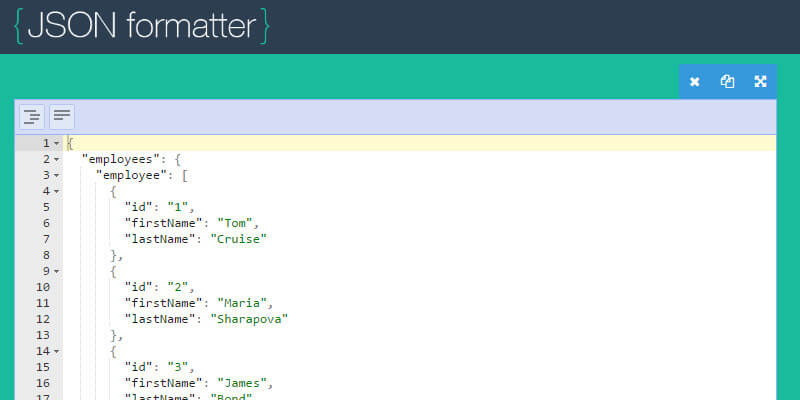
Task: Expand the editor to fullscreen
Action: click(760, 82)
